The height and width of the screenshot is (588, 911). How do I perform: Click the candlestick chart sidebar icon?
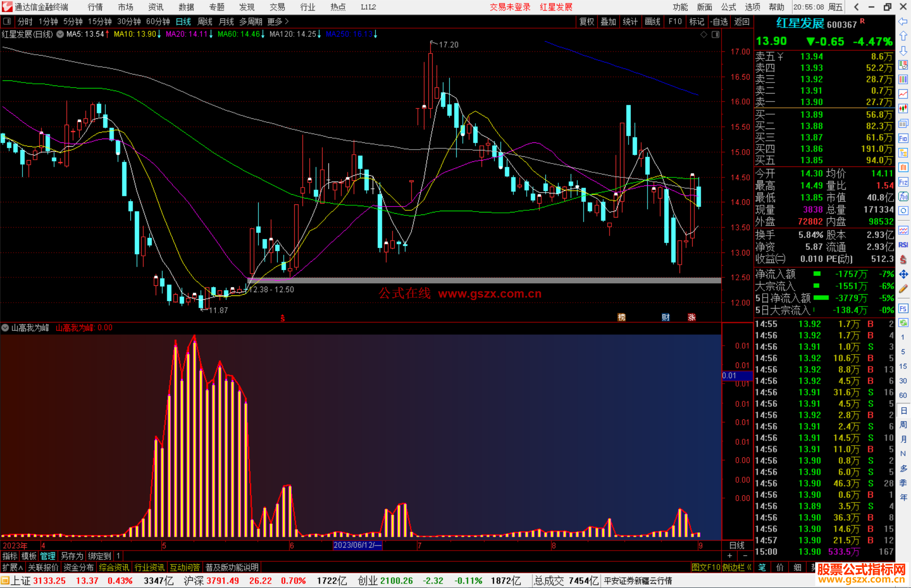click(x=903, y=109)
